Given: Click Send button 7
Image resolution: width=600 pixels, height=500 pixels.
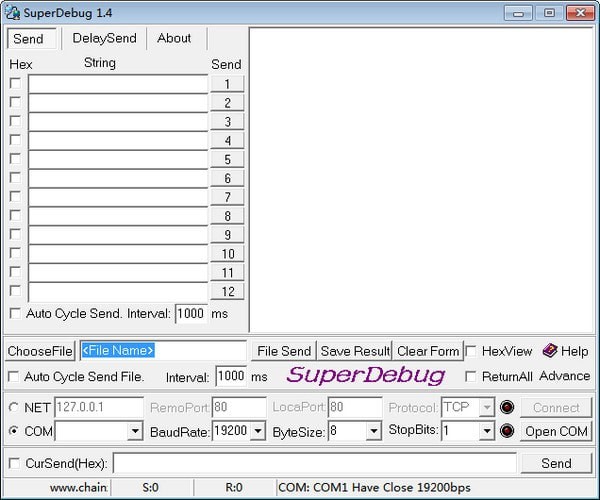Looking at the screenshot, I should pos(227,197).
